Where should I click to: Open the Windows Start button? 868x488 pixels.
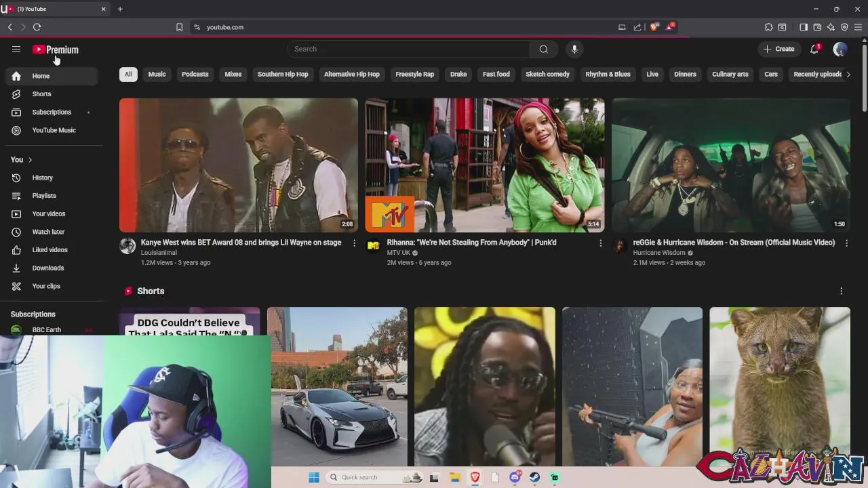coord(314,477)
